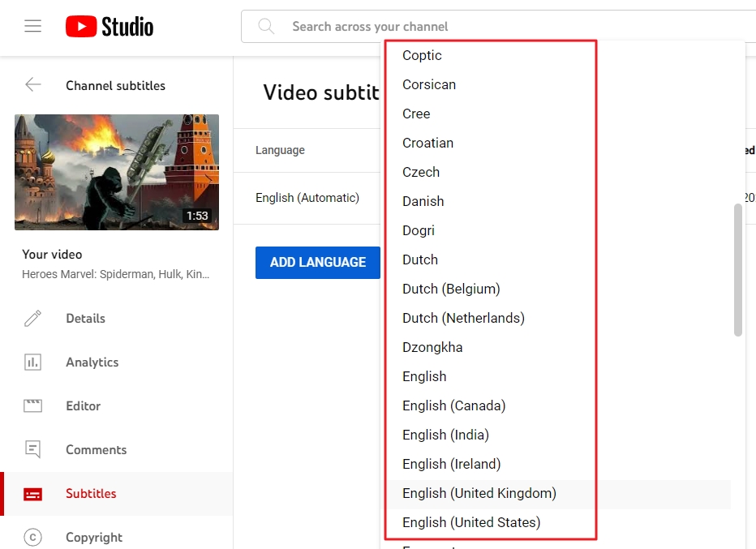Image resolution: width=756 pixels, height=549 pixels.
Task: Click the search magnifier icon
Action: tap(266, 26)
